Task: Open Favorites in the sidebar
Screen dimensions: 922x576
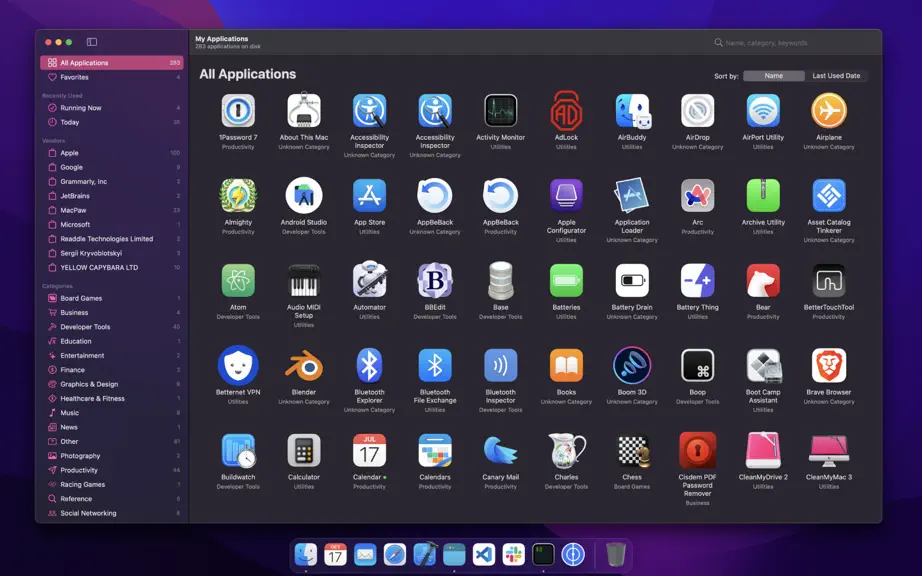Action: pyautogui.click(x=112, y=77)
